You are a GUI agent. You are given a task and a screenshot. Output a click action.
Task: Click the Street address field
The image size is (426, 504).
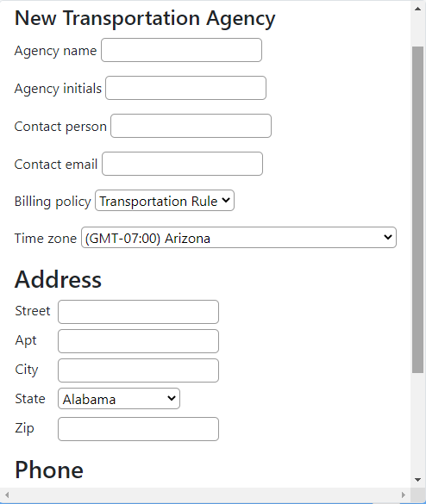pos(138,312)
